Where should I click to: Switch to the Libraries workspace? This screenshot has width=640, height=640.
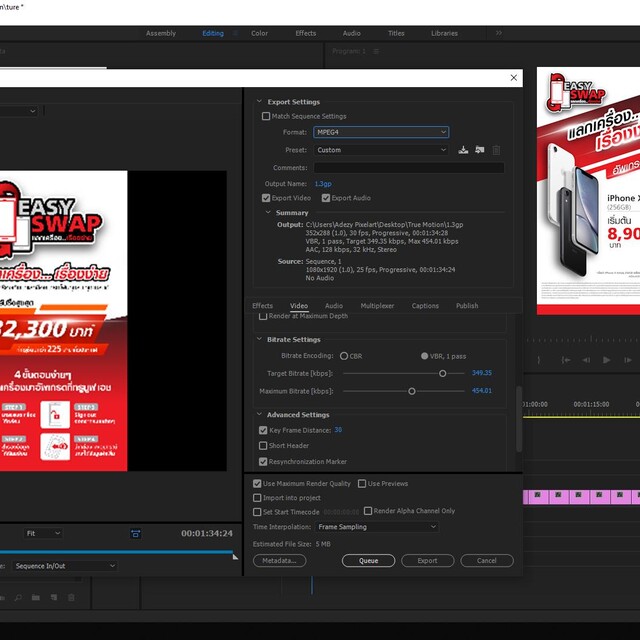444,33
